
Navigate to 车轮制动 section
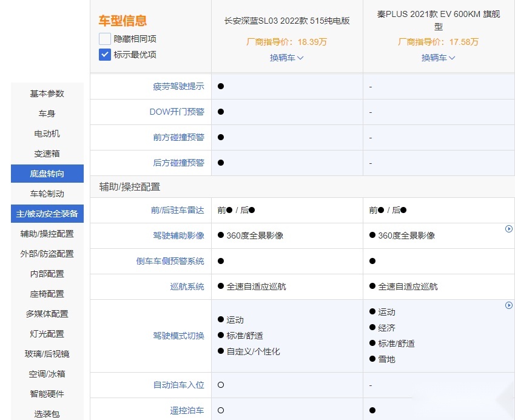[47, 194]
